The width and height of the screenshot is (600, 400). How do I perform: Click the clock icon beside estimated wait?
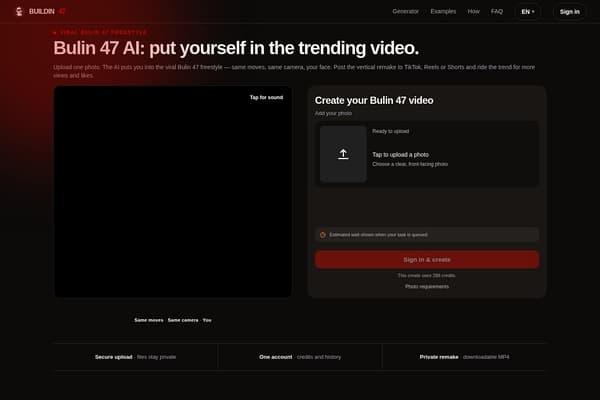(323, 235)
